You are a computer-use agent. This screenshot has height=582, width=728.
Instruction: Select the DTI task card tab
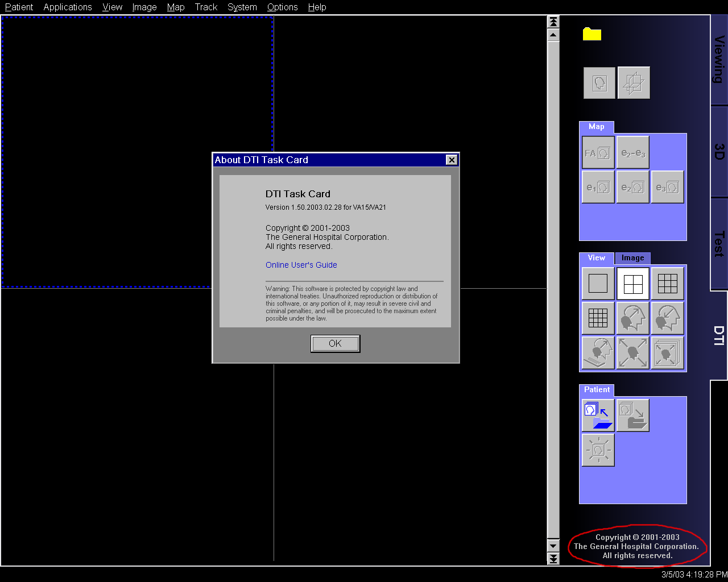click(x=719, y=335)
